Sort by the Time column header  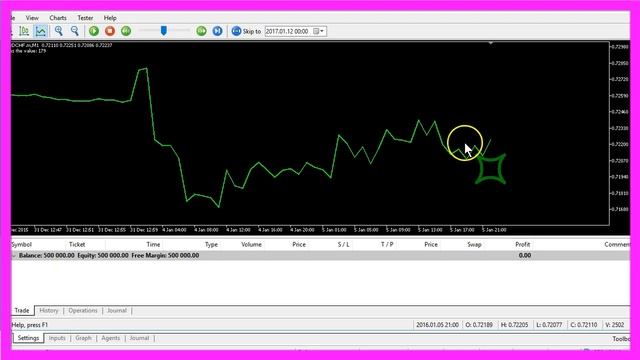153,244
